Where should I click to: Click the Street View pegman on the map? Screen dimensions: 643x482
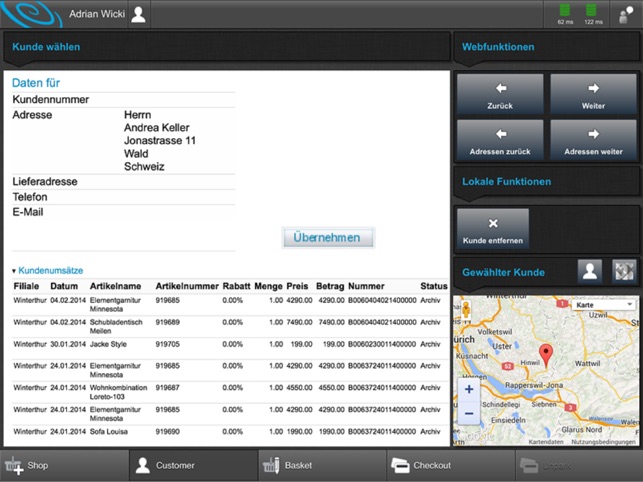pos(466,310)
